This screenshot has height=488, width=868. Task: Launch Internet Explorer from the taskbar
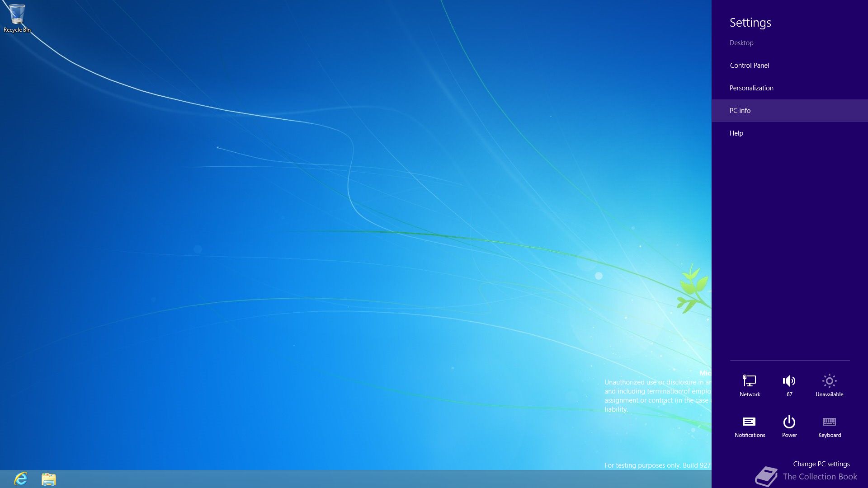pos(21,479)
